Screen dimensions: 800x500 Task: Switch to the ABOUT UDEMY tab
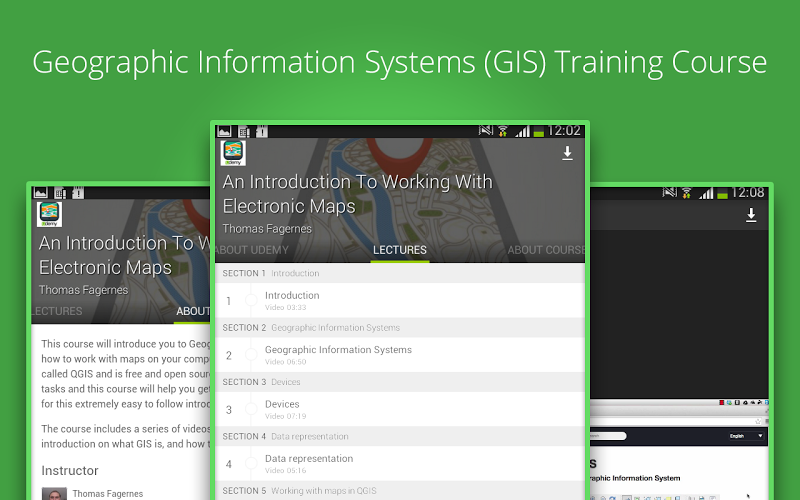pyautogui.click(x=252, y=250)
